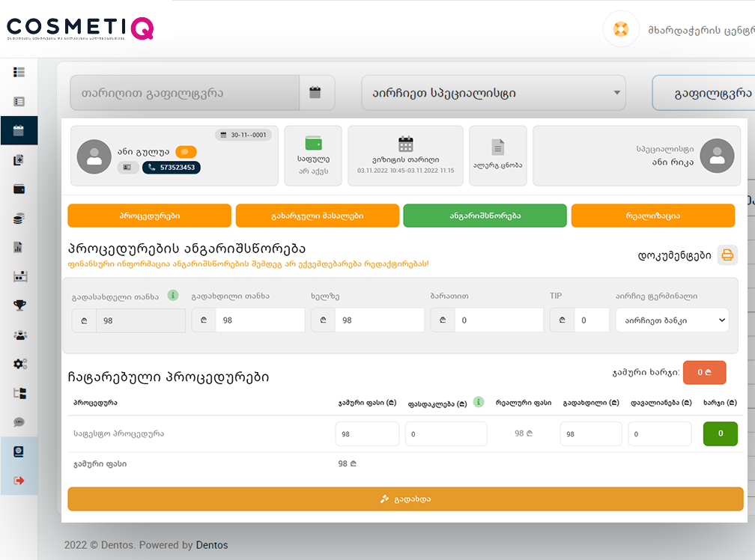
Task: Switch to the პროცედურები tab
Action: [x=149, y=216]
